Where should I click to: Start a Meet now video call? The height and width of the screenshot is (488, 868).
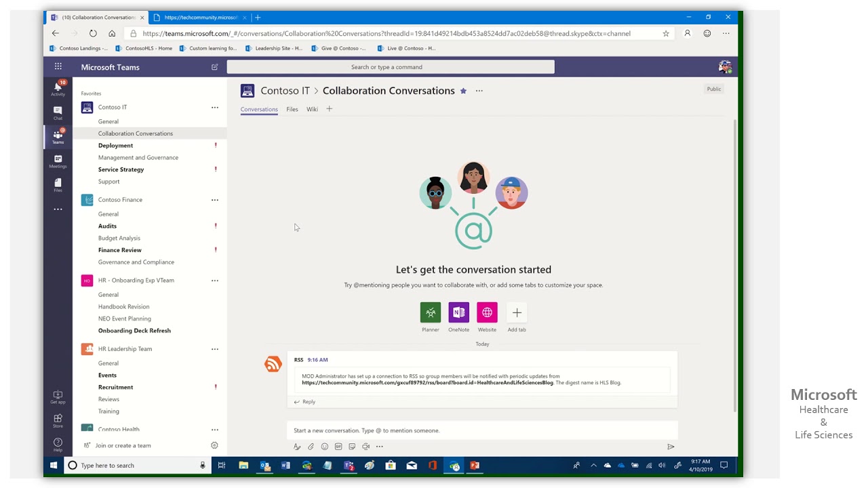(x=366, y=447)
